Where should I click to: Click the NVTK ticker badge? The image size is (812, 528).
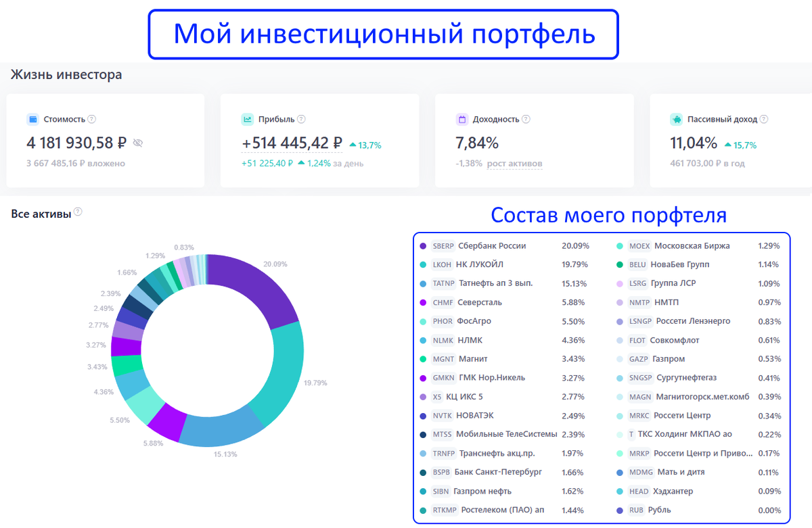point(443,416)
